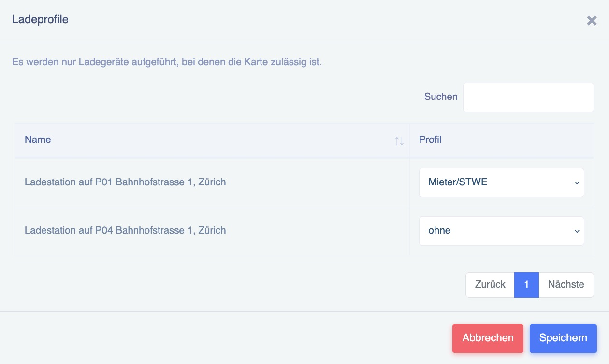Click the info text about Ladegeräte
This screenshot has height=364, width=609.
click(x=167, y=62)
